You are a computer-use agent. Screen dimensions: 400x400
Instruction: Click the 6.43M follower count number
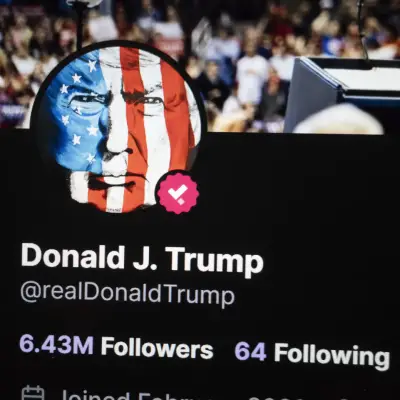pos(56,345)
